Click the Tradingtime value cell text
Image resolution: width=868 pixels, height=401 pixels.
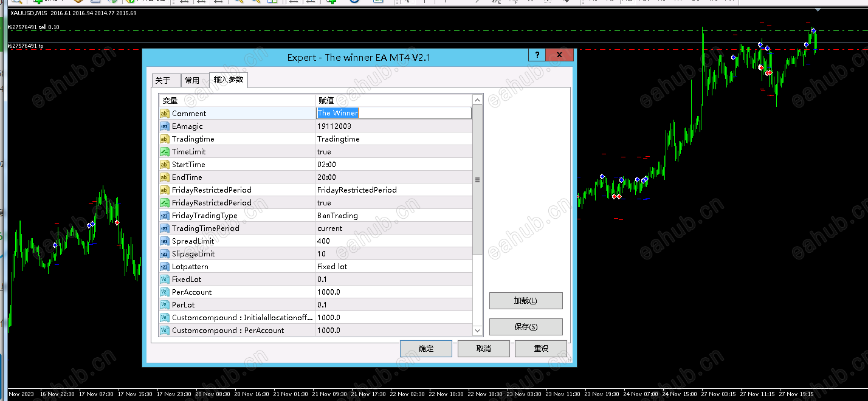click(339, 139)
